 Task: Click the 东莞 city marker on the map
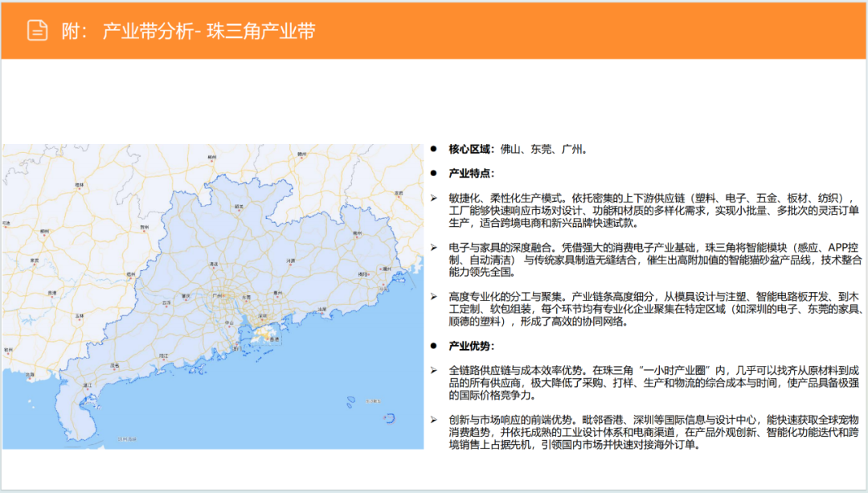pyautogui.click(x=248, y=297)
